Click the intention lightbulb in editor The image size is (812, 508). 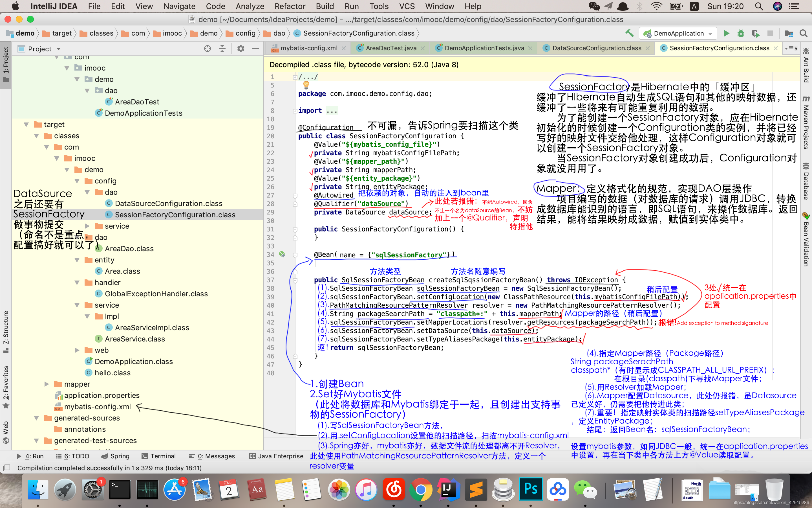(306, 85)
